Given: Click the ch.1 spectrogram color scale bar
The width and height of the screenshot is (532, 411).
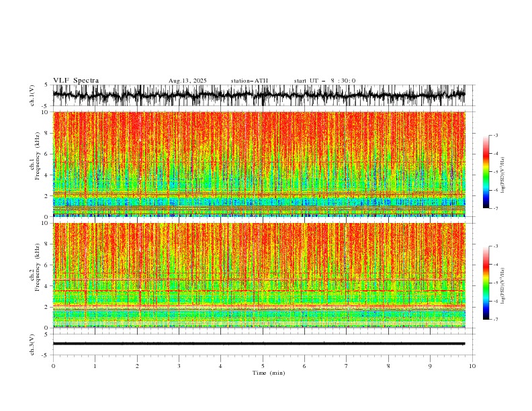Looking at the screenshot, I should 486,172.
